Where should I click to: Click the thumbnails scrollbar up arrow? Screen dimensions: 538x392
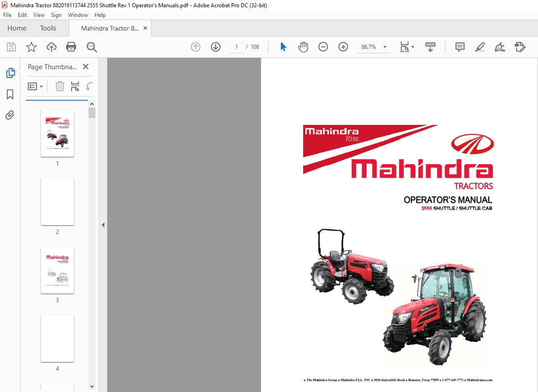click(92, 104)
